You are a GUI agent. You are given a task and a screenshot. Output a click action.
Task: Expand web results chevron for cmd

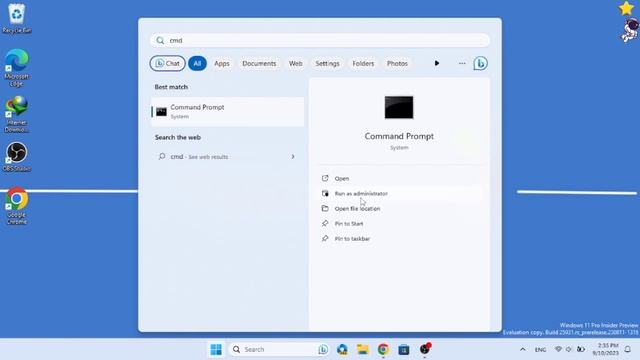pyautogui.click(x=293, y=157)
